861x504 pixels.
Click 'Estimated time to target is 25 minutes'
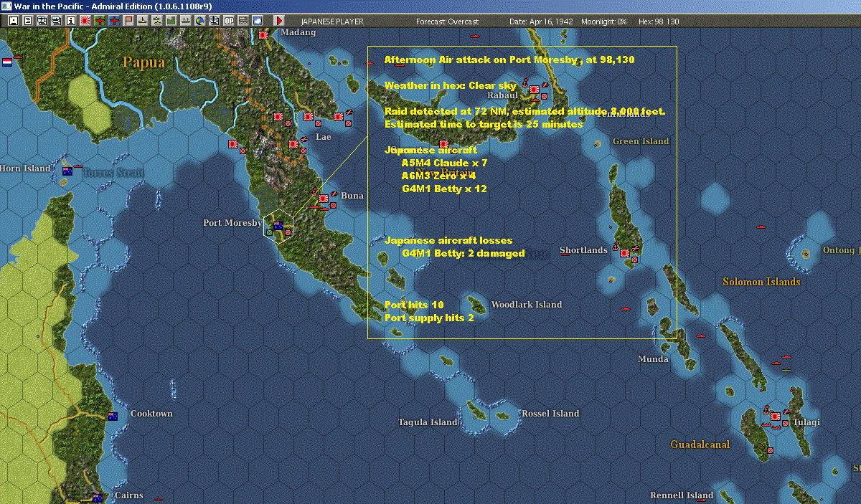tap(484, 124)
